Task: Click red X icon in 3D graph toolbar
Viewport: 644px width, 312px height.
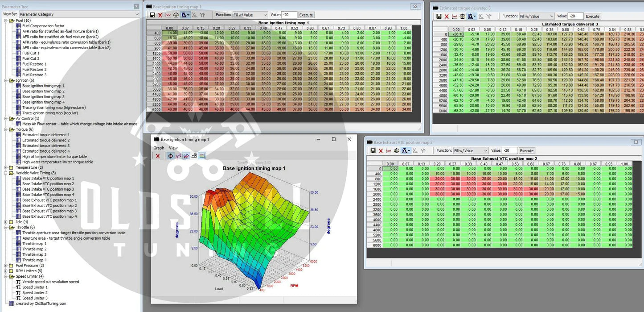Action: (x=158, y=156)
